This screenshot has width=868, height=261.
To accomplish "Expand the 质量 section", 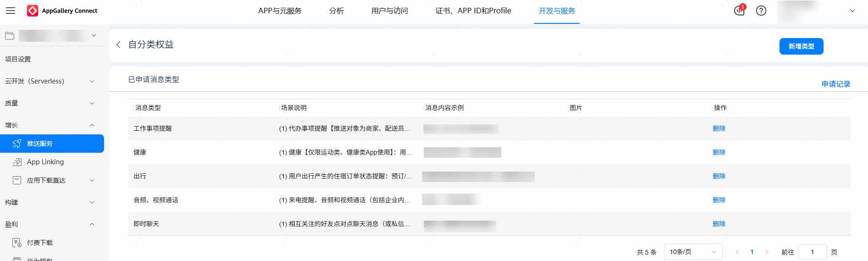I will (92, 103).
